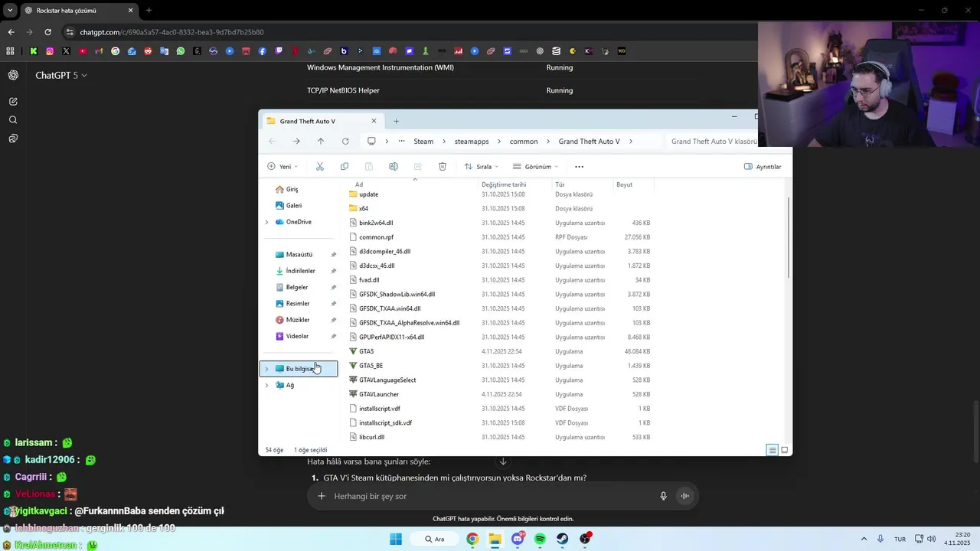Click the Copy icon in Explorer toolbar
The image size is (980, 551).
point(345,166)
